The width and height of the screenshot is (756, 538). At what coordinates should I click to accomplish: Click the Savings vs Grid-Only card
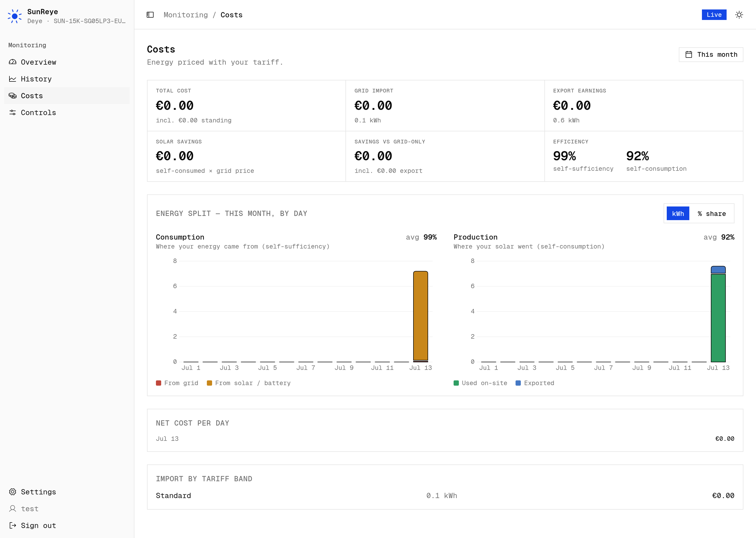click(x=445, y=156)
